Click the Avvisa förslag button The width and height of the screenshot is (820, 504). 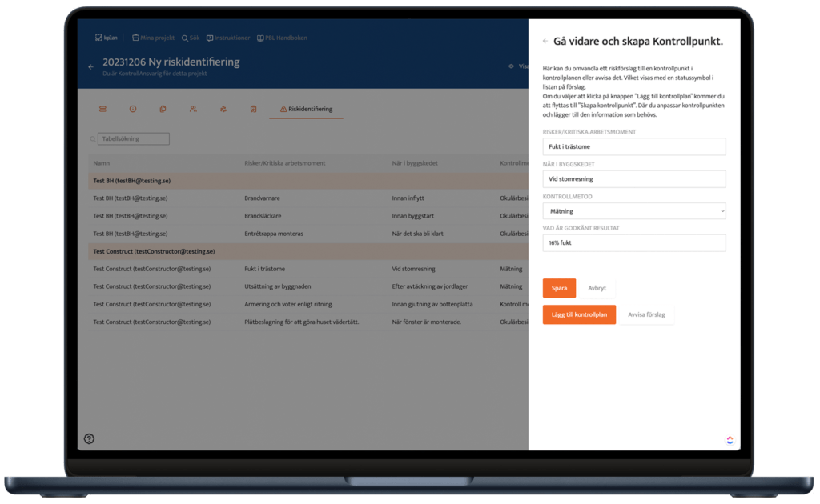tap(649, 314)
